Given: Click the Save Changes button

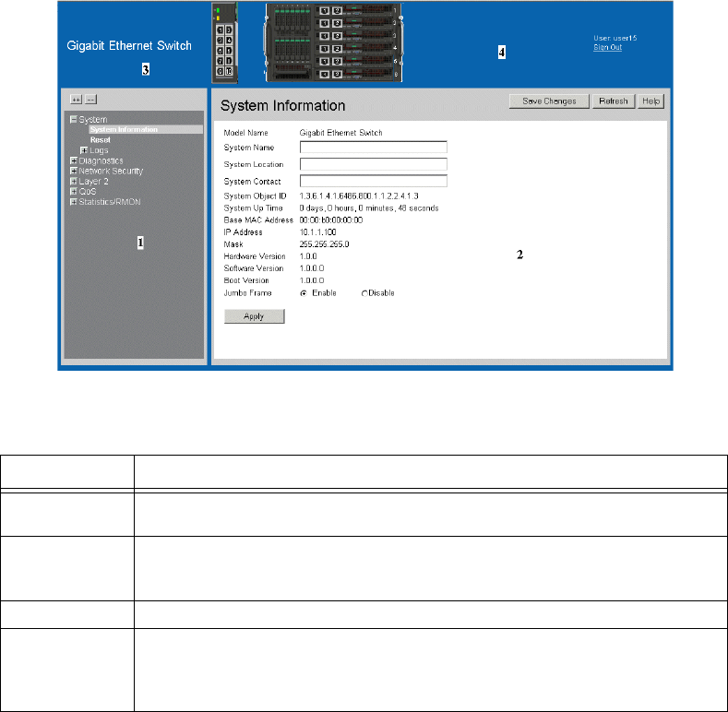Looking at the screenshot, I should 549,101.
